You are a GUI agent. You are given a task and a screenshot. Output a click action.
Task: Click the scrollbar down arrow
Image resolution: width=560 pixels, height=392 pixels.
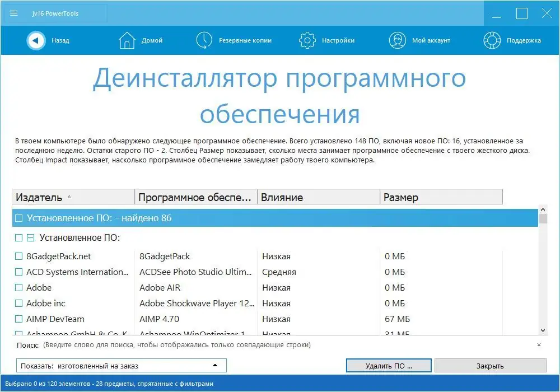click(543, 330)
